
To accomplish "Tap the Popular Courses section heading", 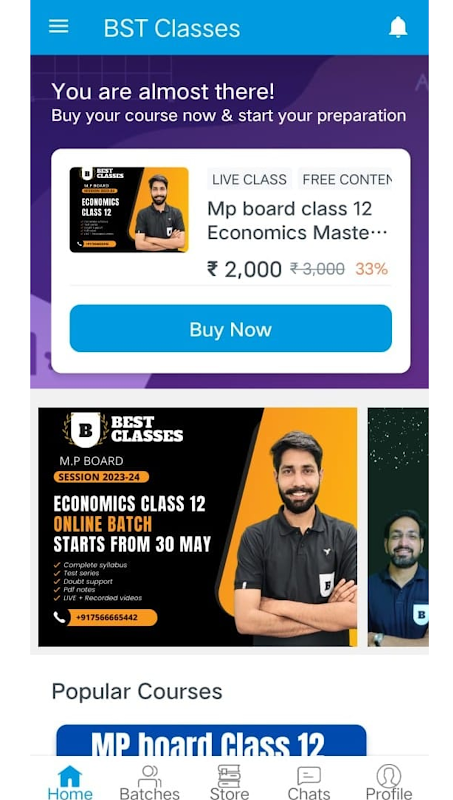I will (x=137, y=692).
